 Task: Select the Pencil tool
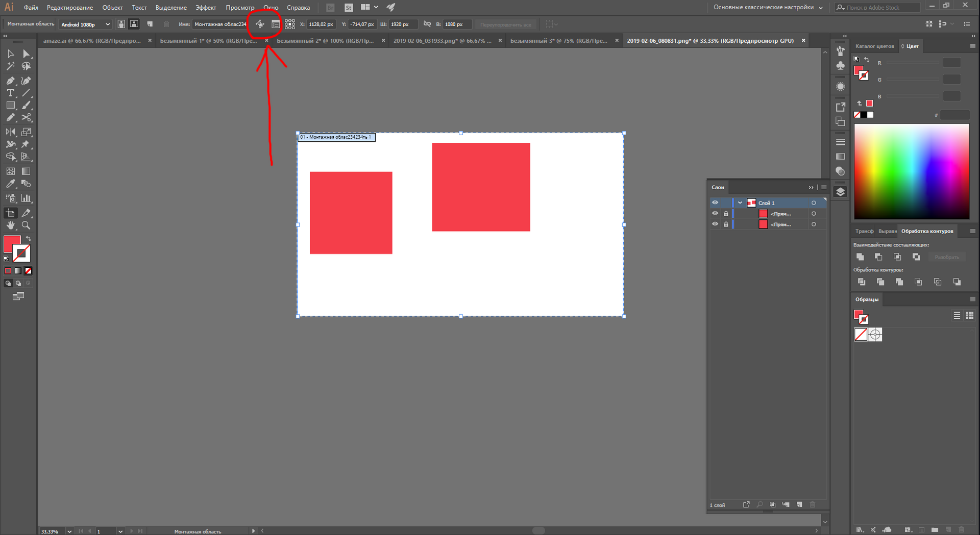click(x=10, y=117)
